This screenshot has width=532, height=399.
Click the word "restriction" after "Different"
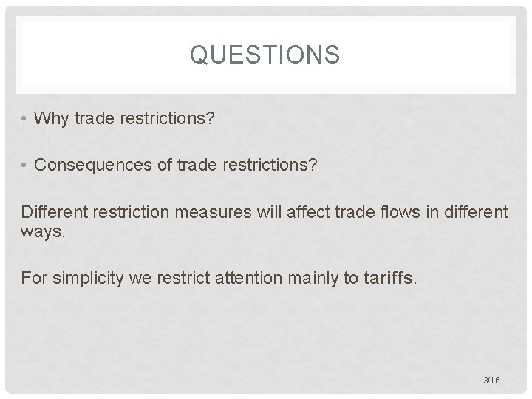(131, 212)
